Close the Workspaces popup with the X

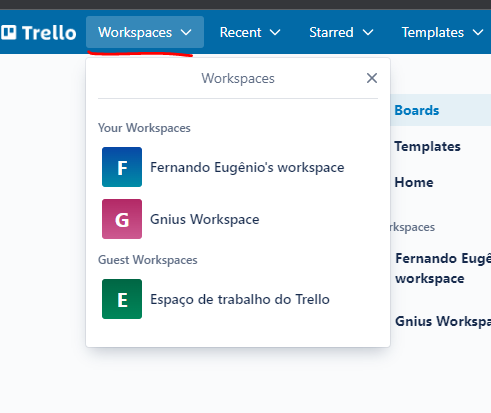372,78
